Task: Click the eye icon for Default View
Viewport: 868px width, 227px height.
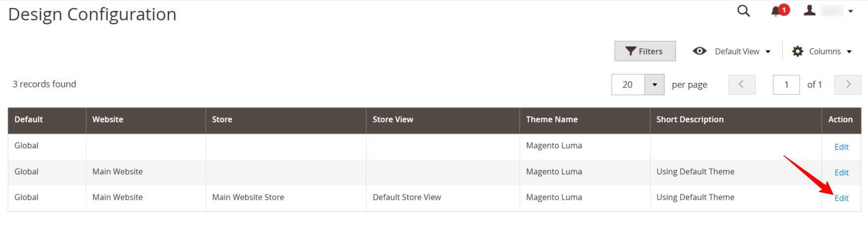Action: tap(699, 51)
